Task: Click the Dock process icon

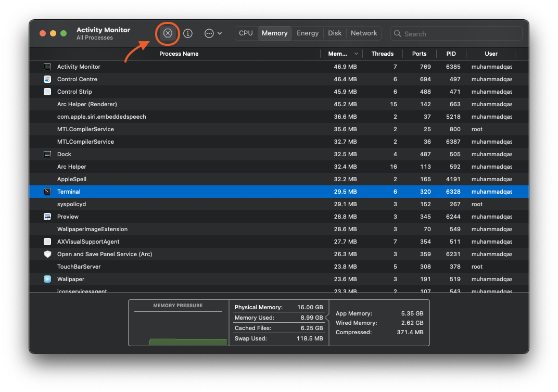Action: tap(47, 154)
